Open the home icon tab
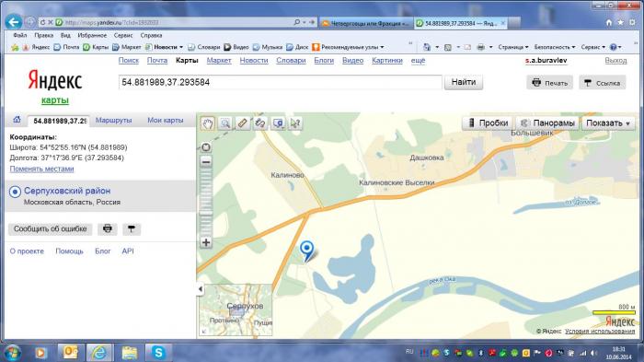Viewport: 644px width, 362px height. tap(17, 120)
